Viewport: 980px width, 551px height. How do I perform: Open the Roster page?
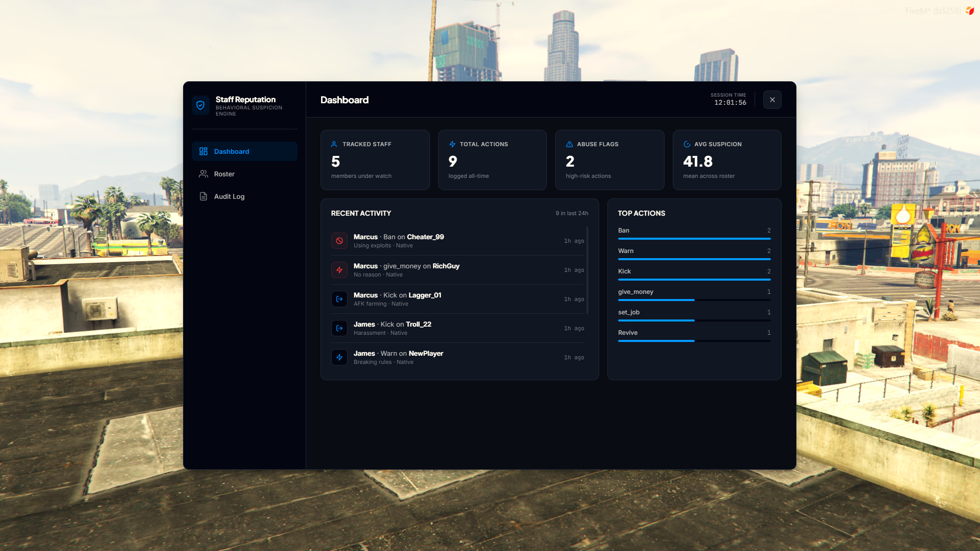tap(244, 174)
